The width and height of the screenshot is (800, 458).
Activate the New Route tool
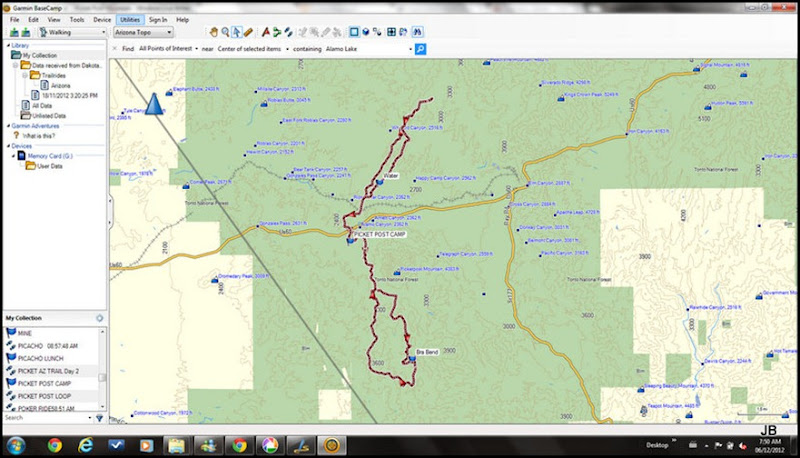pos(277,32)
